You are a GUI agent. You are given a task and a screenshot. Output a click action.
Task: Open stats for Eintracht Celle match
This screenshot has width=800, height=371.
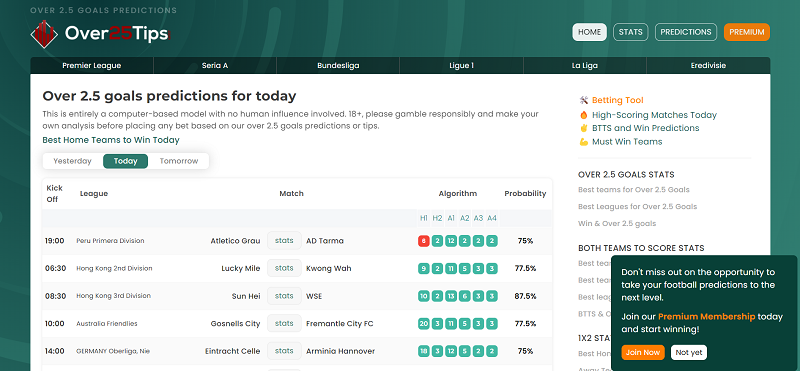[x=284, y=351]
